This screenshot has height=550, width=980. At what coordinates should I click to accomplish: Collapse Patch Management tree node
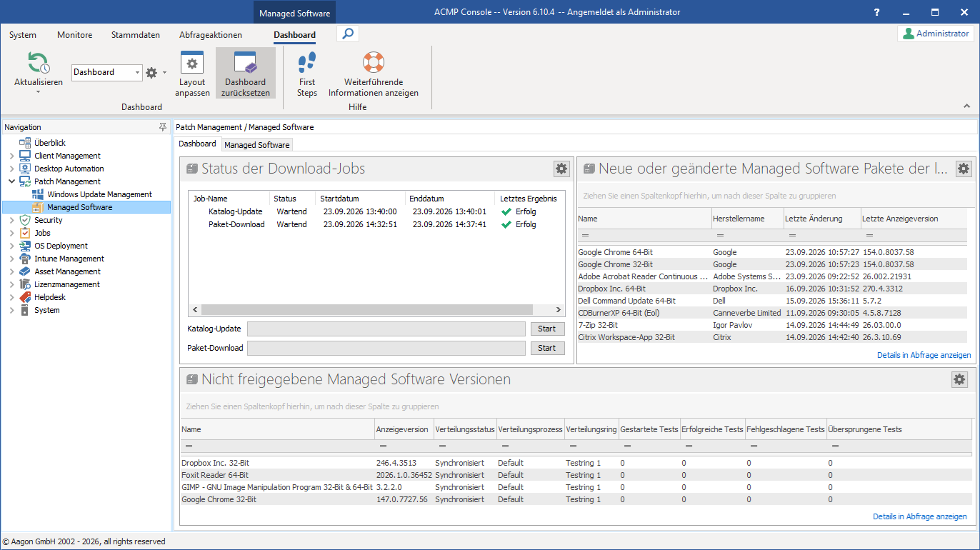click(11, 181)
